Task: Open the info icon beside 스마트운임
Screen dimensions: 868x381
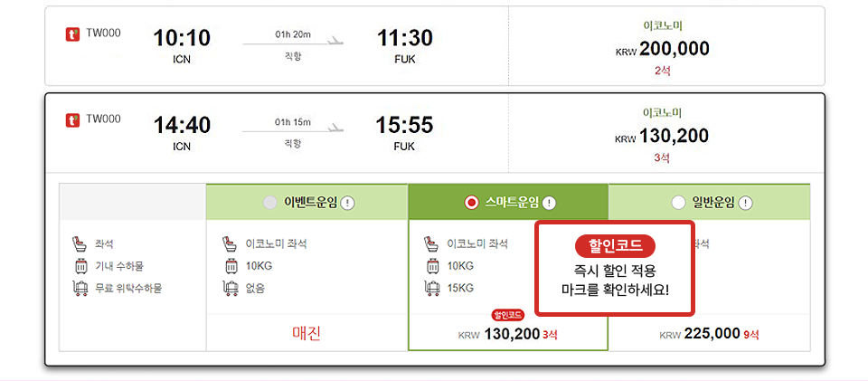Action: coord(549,203)
